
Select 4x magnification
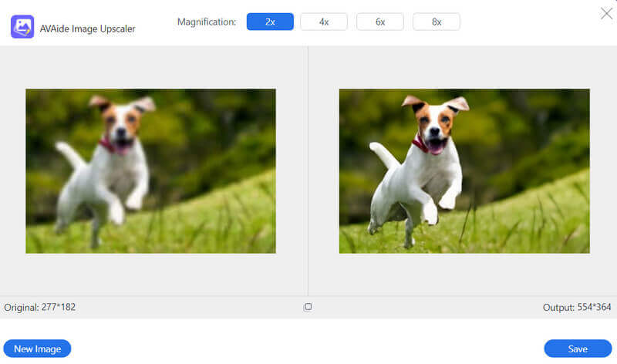(x=324, y=22)
